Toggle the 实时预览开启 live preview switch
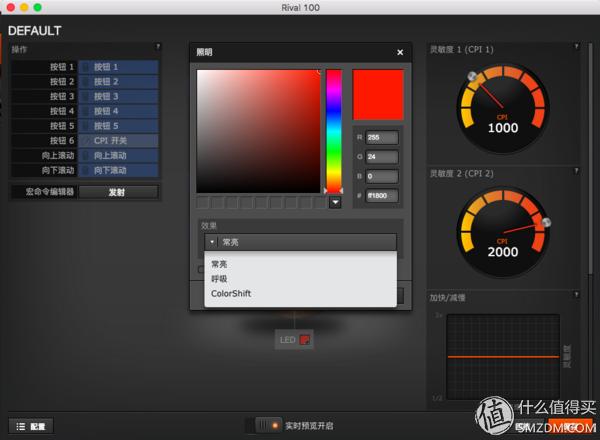This screenshot has height=440, width=600. pyautogui.click(x=269, y=425)
